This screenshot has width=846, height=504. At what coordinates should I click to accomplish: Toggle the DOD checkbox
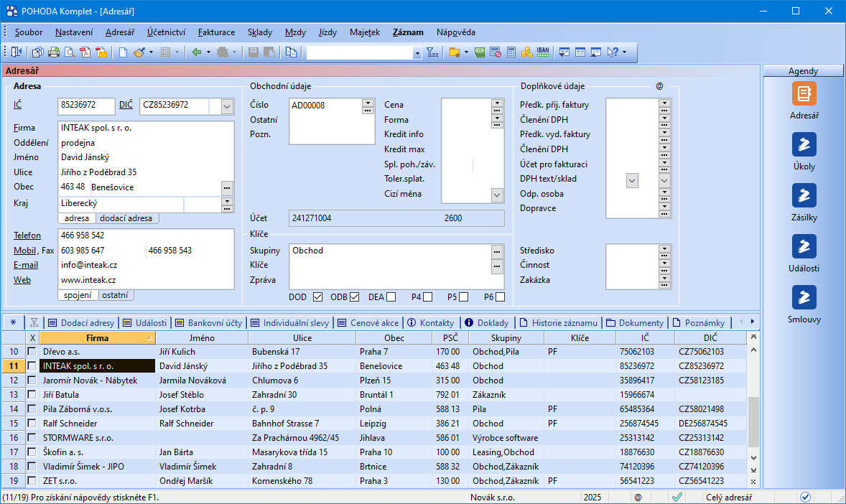(318, 297)
